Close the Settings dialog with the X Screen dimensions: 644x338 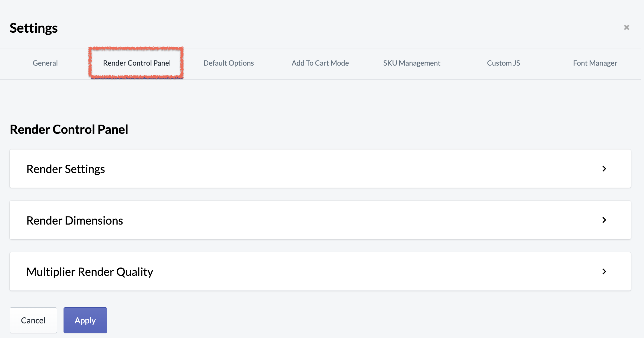(x=627, y=27)
